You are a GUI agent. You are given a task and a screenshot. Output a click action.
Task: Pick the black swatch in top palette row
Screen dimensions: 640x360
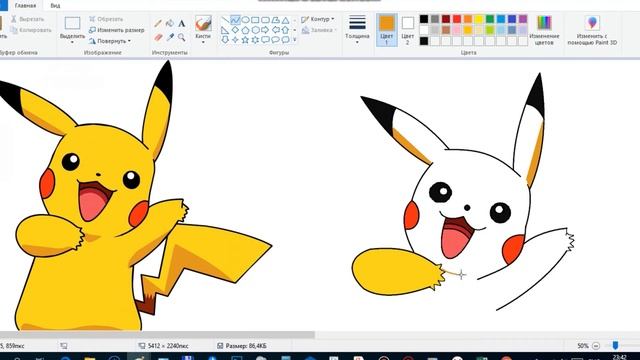click(x=424, y=19)
